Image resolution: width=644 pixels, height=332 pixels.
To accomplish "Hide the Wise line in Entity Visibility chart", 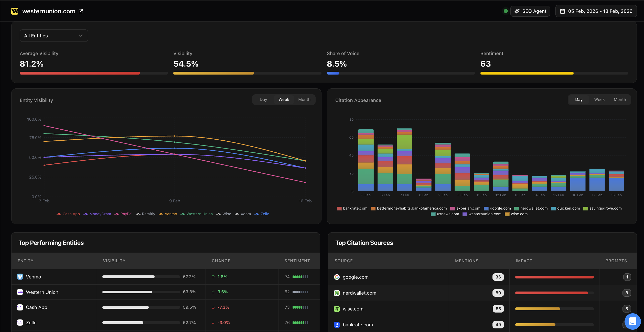I will point(226,214).
